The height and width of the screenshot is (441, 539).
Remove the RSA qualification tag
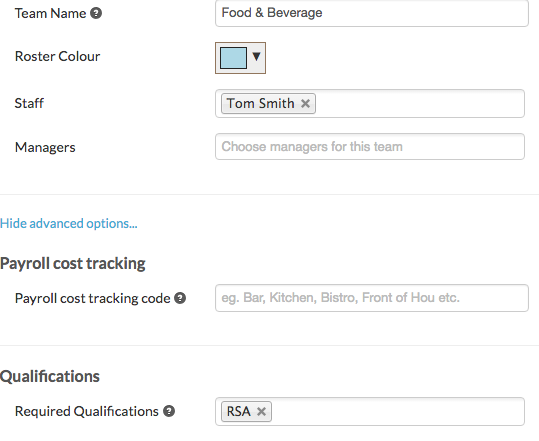tap(261, 411)
